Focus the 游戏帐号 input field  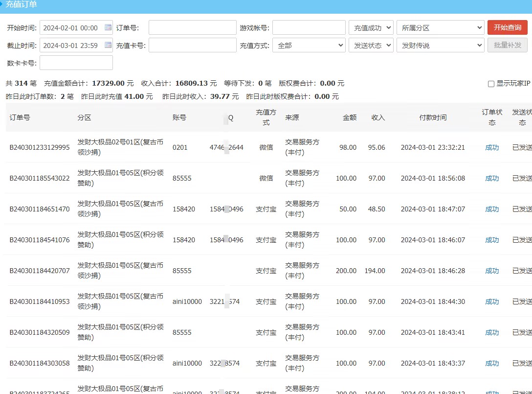pyautogui.click(x=309, y=27)
